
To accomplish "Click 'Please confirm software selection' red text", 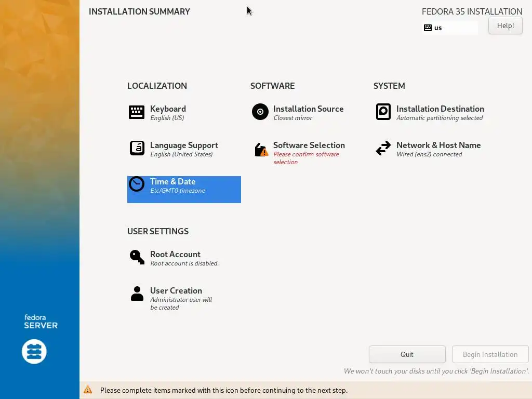I will coord(306,158).
